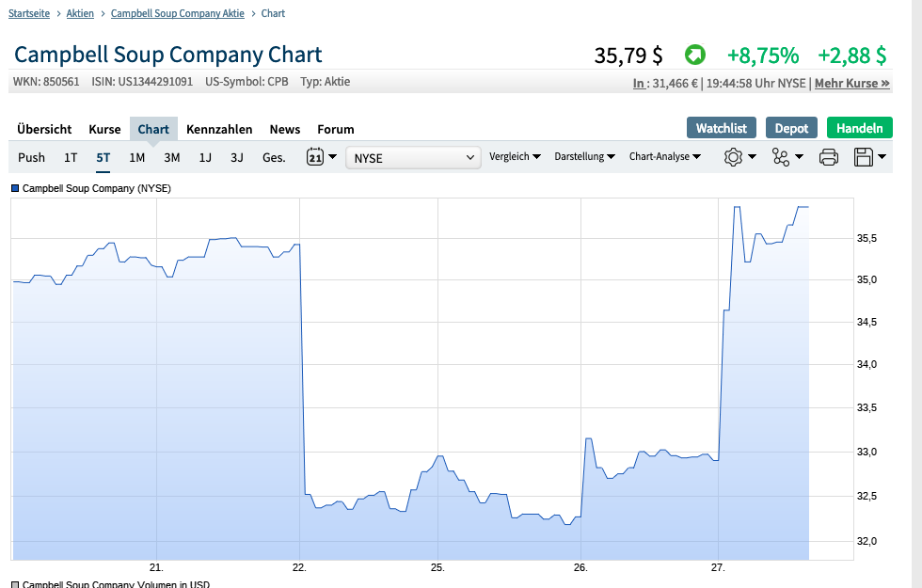Image resolution: width=922 pixels, height=588 pixels.
Task: Select the 3J period on the timeframe slider bar
Action: (236, 157)
